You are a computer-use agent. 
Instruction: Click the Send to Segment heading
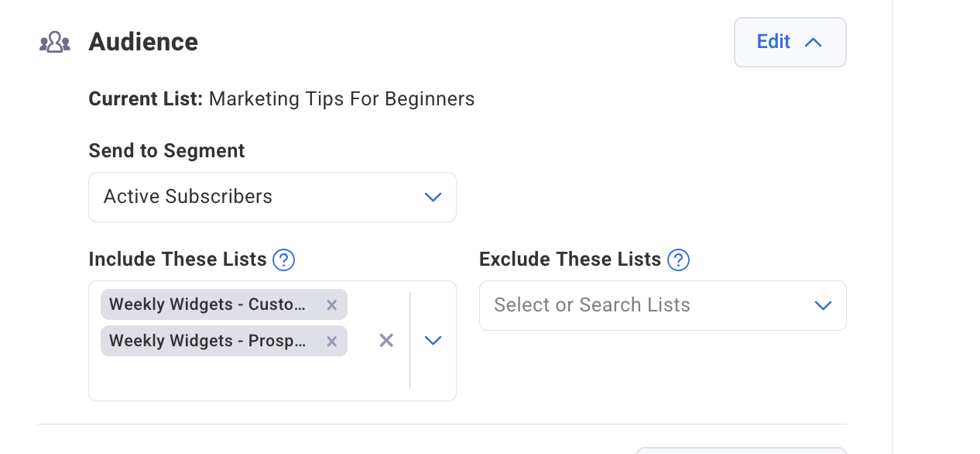[x=166, y=150]
